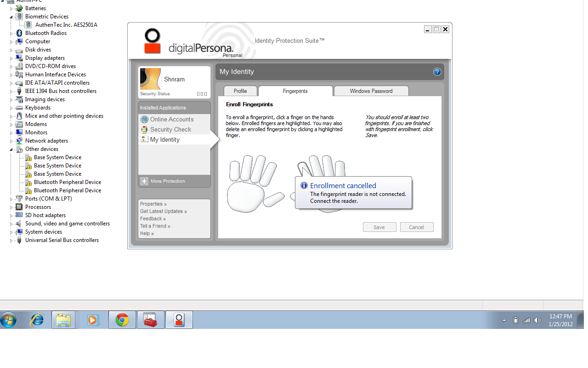588x368 pixels.
Task: Expand the Human Interface Devices node
Action: (11, 75)
